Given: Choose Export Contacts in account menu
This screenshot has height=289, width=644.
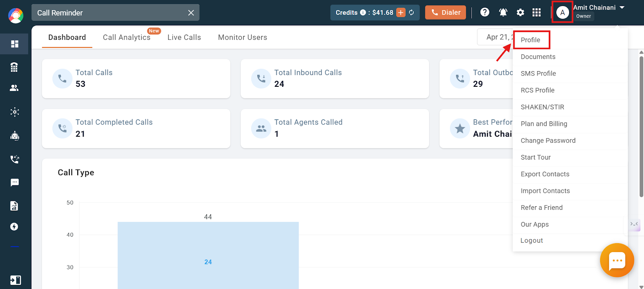Looking at the screenshot, I should pos(545,174).
